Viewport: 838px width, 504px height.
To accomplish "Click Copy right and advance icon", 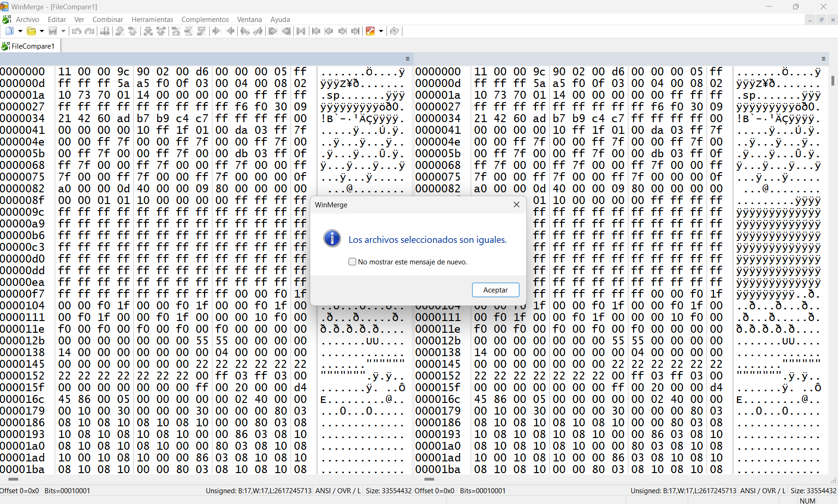I will coord(245,31).
